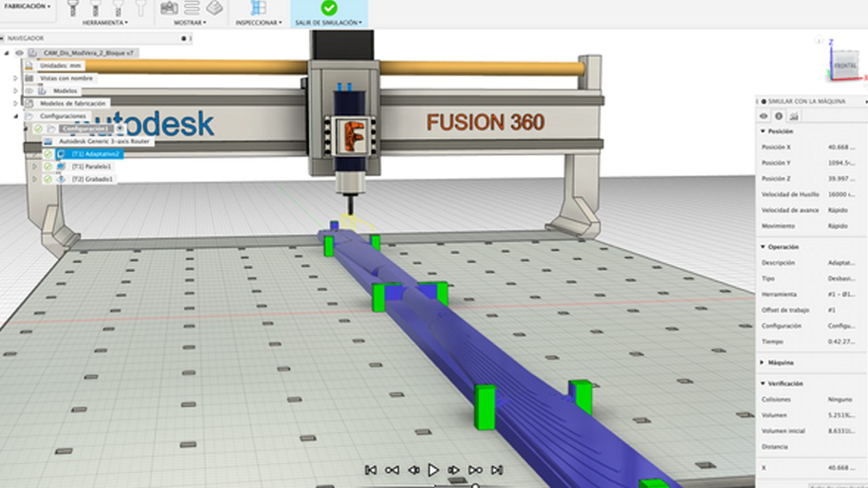Jump to the end of simulation

(x=497, y=470)
